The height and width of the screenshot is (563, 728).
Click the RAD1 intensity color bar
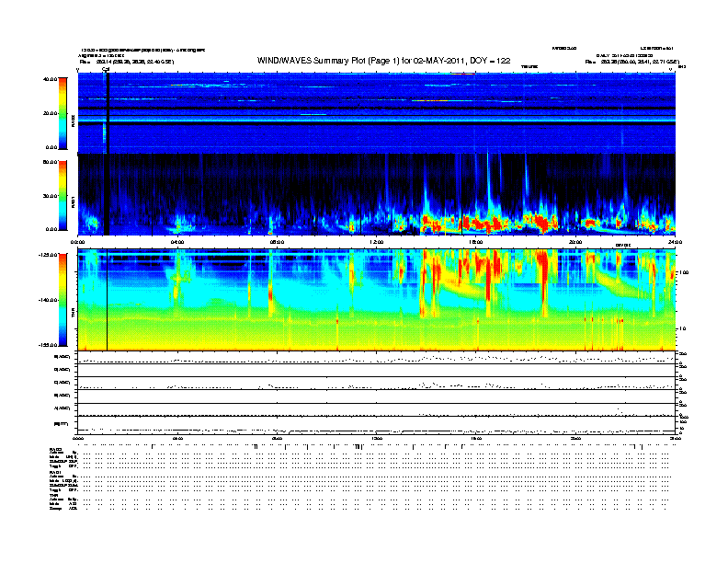pyautogui.click(x=63, y=195)
